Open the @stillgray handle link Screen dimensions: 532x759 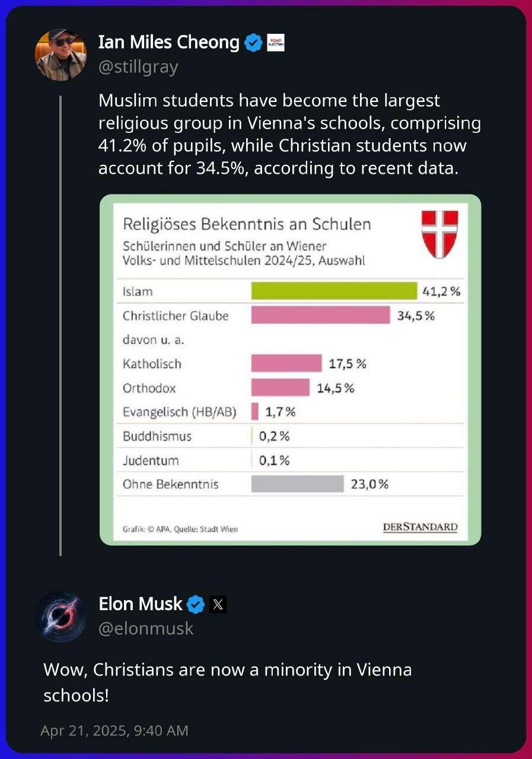(x=138, y=67)
